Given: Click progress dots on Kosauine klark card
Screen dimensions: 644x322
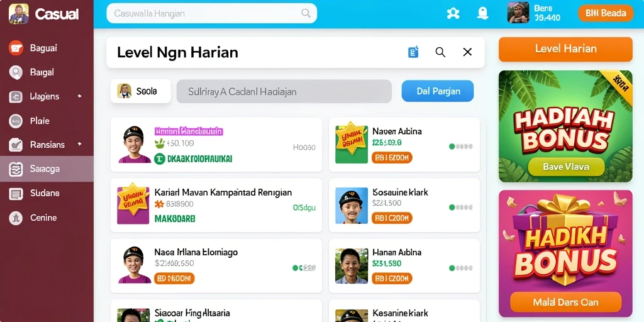Looking at the screenshot, I should (x=461, y=208).
